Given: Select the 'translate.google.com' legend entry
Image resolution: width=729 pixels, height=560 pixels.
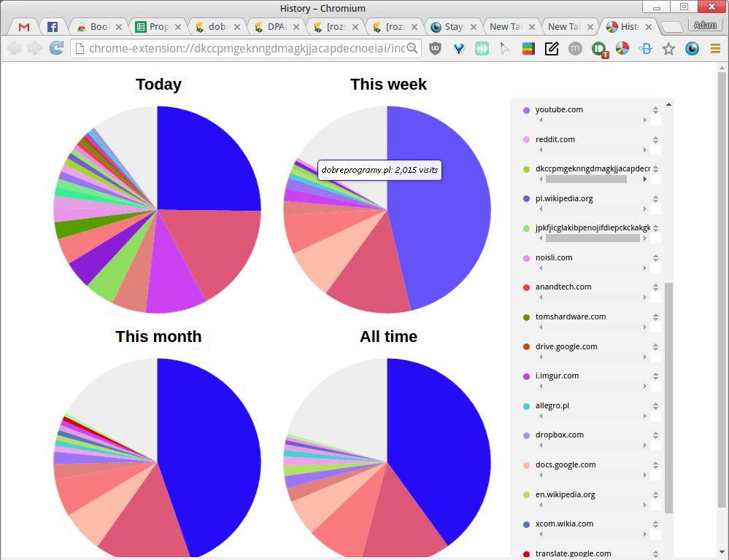Looking at the screenshot, I should (x=573, y=553).
